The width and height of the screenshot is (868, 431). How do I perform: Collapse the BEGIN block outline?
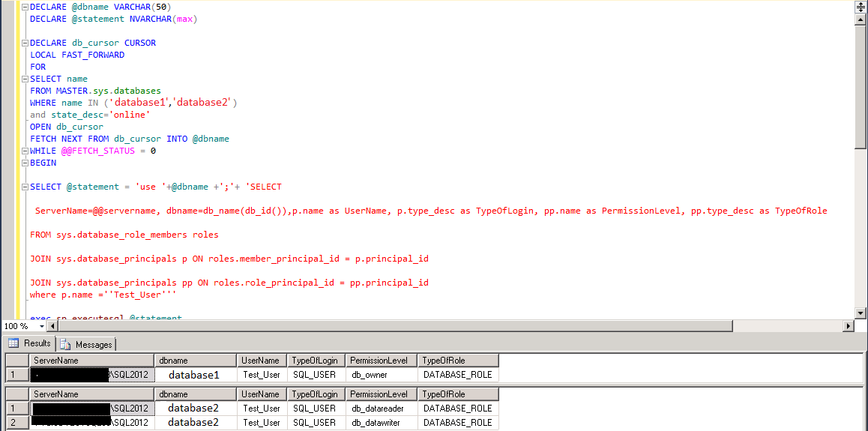24,163
